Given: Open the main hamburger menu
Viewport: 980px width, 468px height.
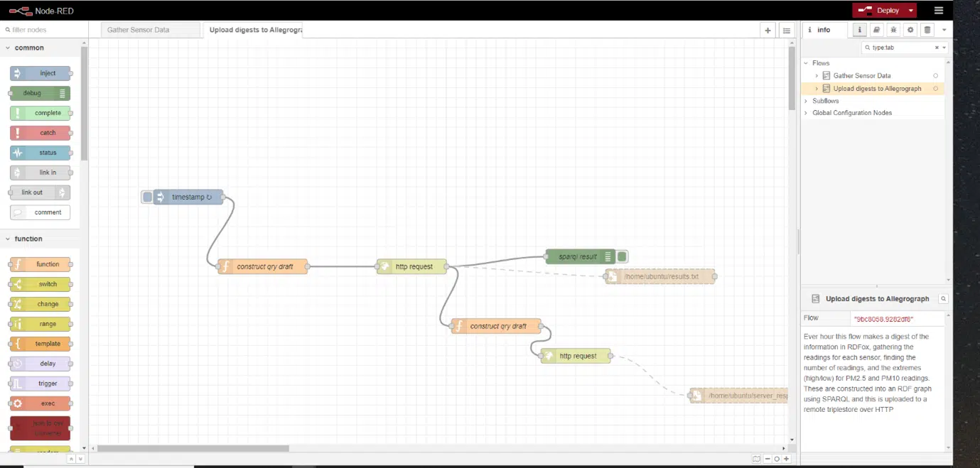Looking at the screenshot, I should coord(939,10).
